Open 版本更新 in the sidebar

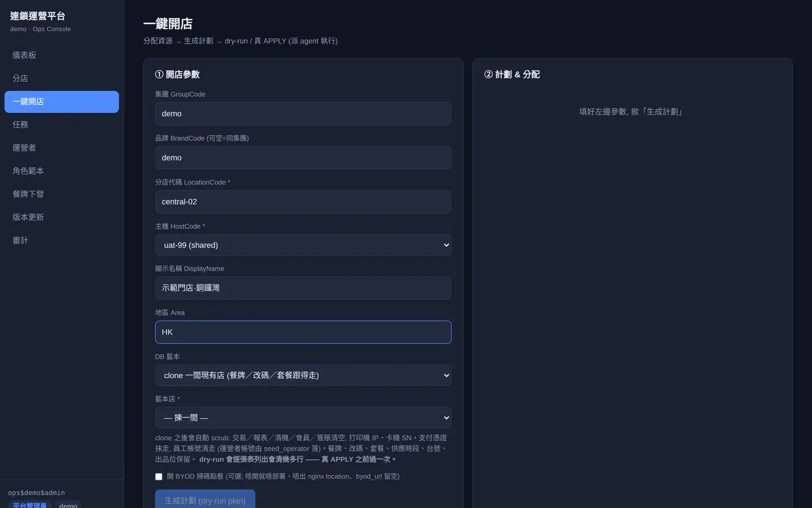(61, 217)
